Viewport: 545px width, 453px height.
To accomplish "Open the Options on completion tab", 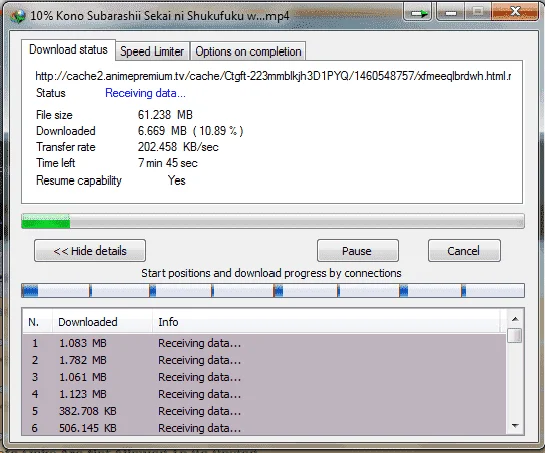I will tap(248, 51).
